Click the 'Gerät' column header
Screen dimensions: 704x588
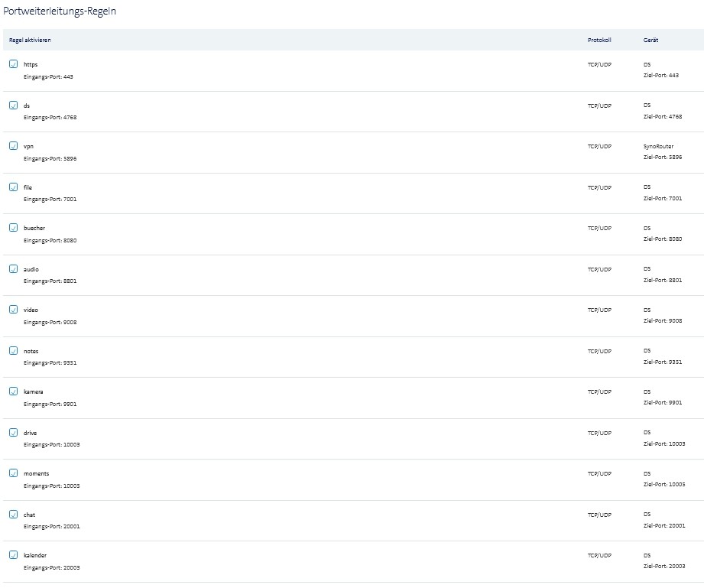[650, 40]
